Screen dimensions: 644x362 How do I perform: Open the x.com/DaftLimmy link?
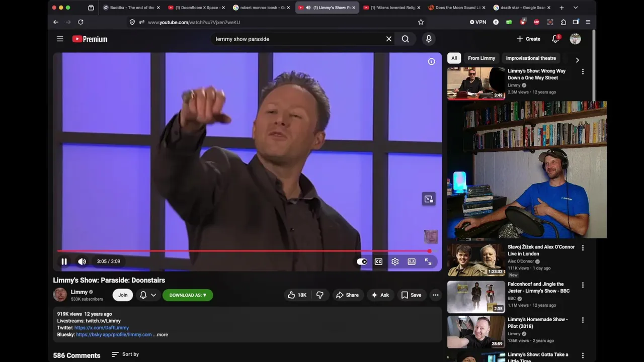[102, 328]
